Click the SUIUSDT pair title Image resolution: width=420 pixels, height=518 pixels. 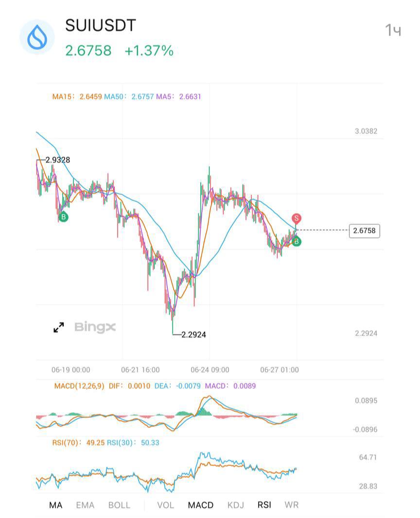(101, 25)
